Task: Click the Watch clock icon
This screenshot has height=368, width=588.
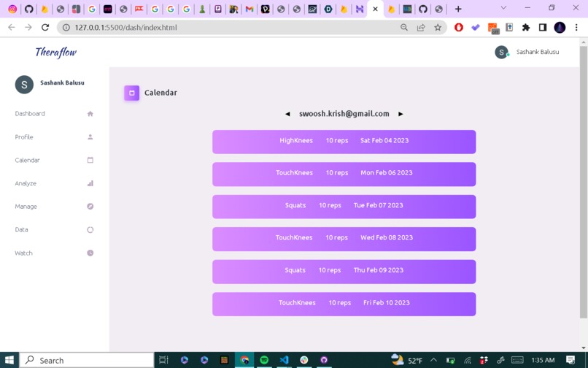Action: tap(90, 253)
